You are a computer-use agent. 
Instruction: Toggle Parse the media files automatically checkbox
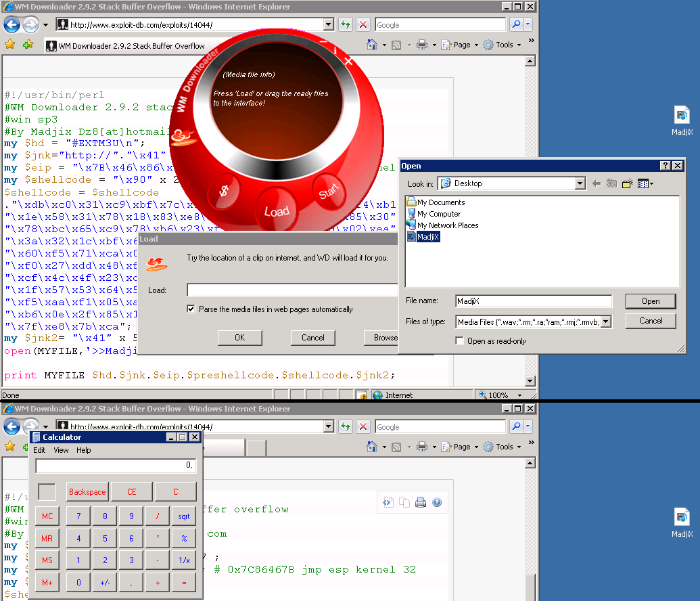pyautogui.click(x=191, y=309)
